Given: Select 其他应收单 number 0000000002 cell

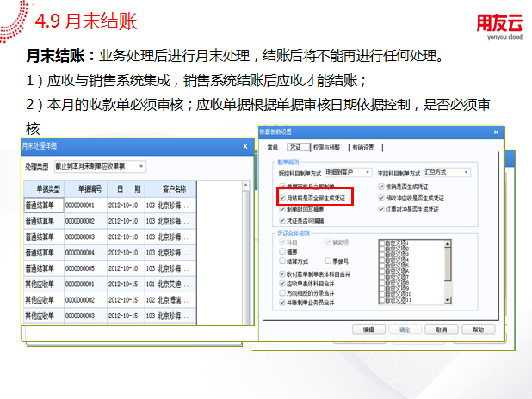Looking at the screenshot, I should coord(85,300).
